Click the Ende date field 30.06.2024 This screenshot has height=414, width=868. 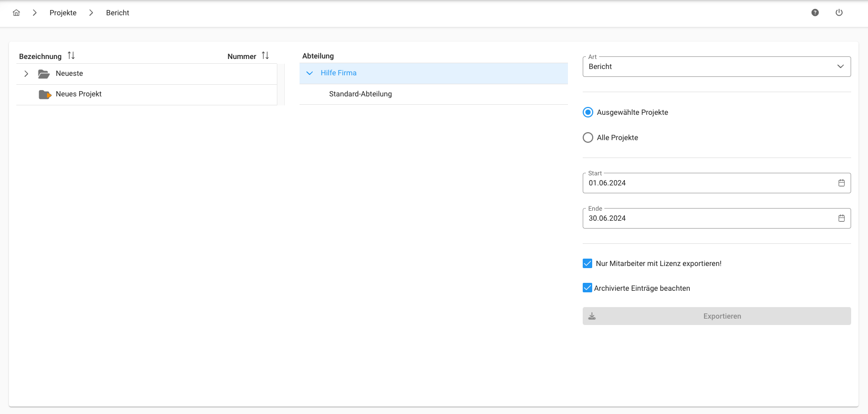pos(717,218)
